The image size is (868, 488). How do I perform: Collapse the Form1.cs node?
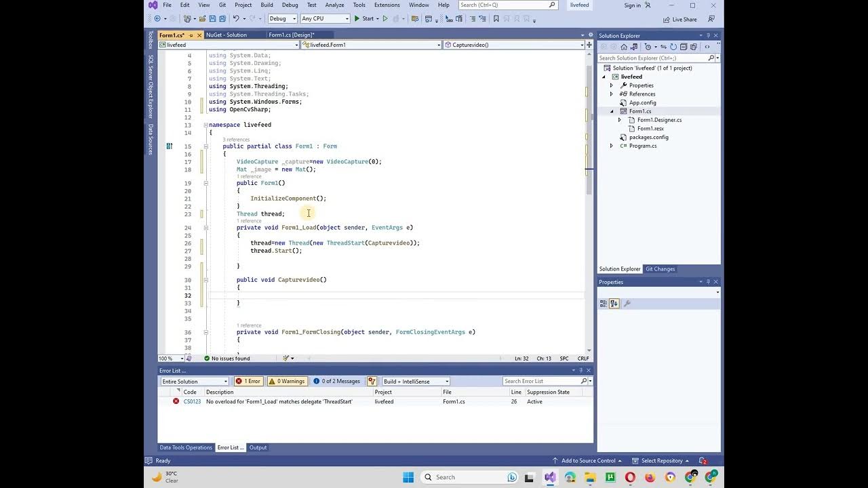tap(612, 111)
